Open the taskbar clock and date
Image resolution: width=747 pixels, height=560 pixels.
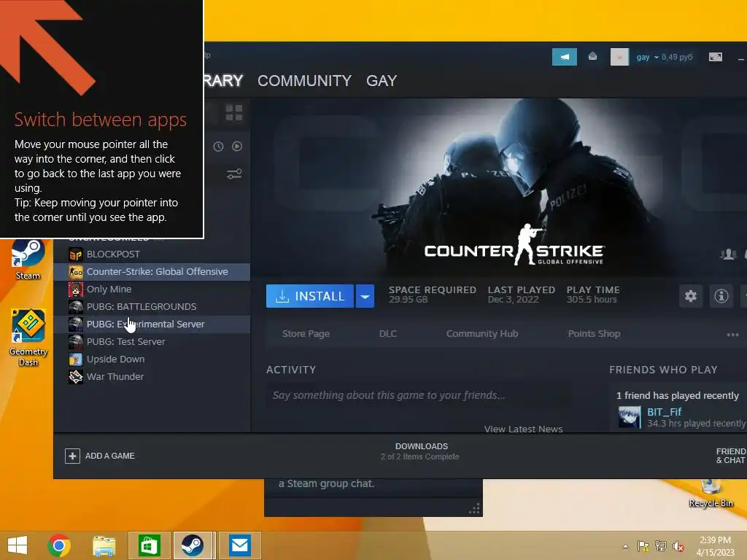pos(715,546)
